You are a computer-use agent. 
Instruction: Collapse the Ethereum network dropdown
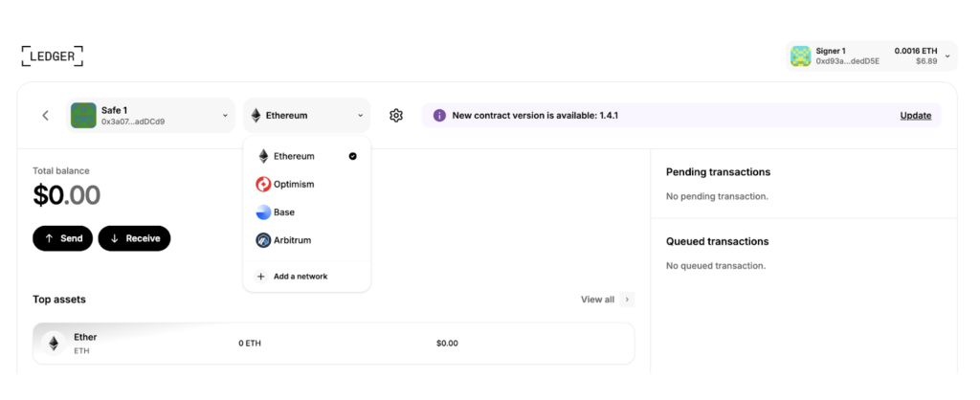(x=360, y=116)
